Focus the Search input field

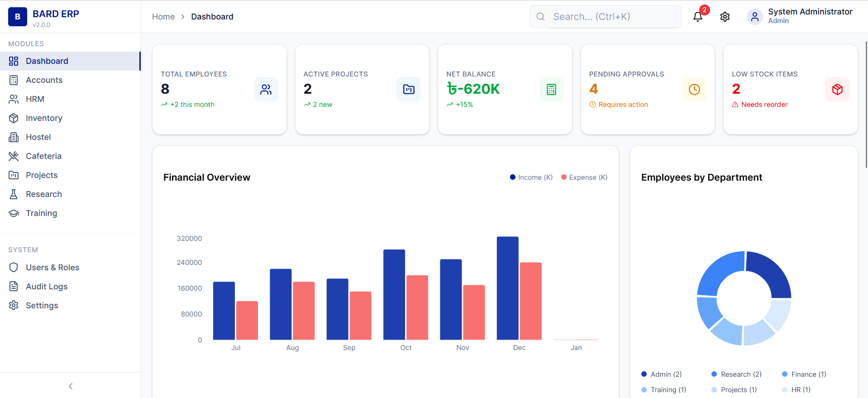[x=611, y=17]
